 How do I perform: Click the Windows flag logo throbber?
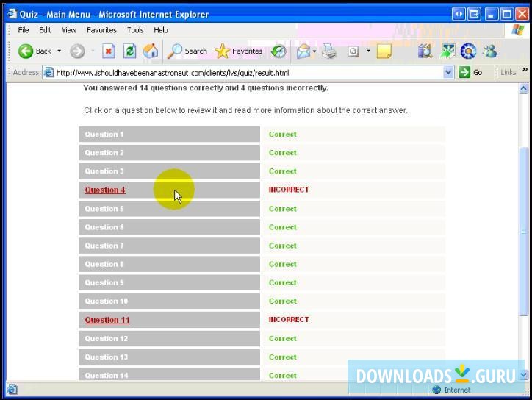point(518,30)
